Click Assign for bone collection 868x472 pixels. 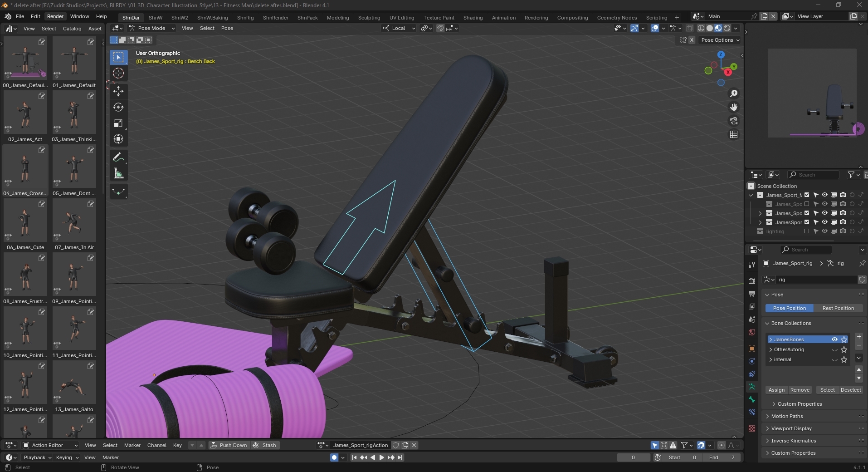tap(776, 390)
